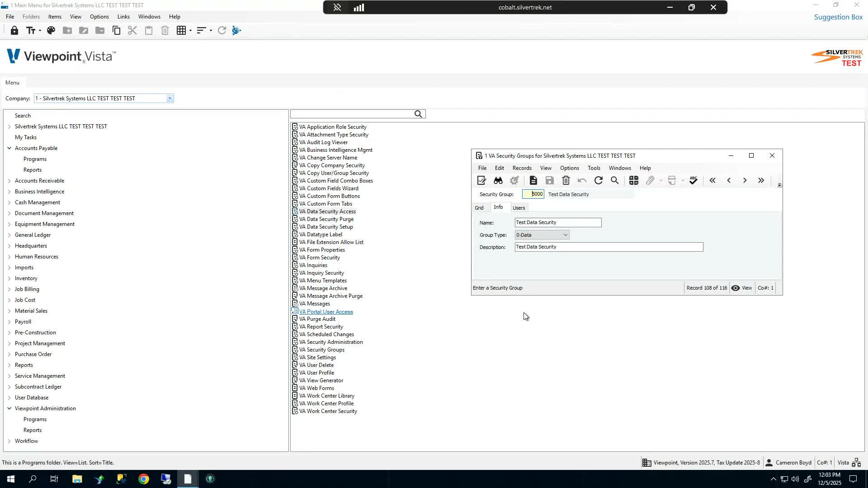Toggle the View eye icon in status bar
The width and height of the screenshot is (868, 488).
(736, 288)
